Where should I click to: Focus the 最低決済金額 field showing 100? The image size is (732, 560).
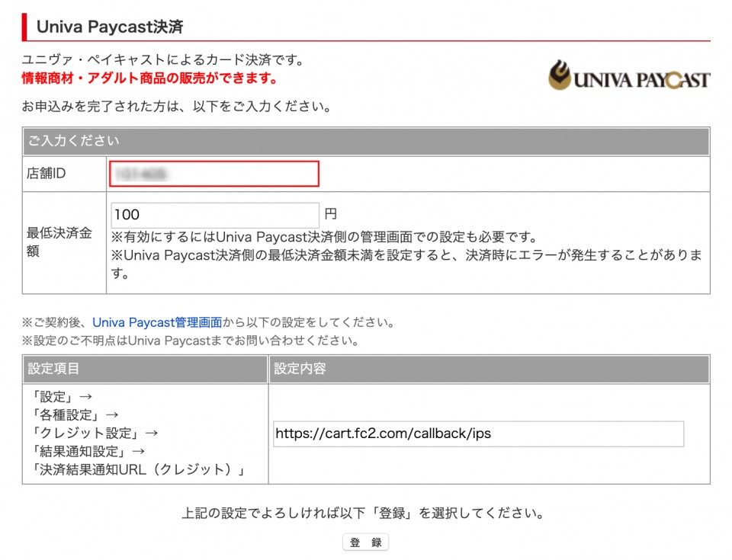(x=215, y=215)
